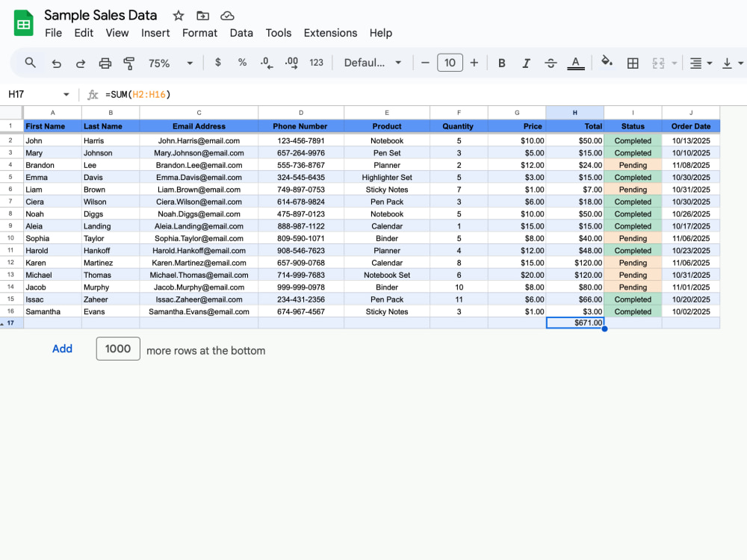Open the Google Sheets home icon

(x=23, y=23)
